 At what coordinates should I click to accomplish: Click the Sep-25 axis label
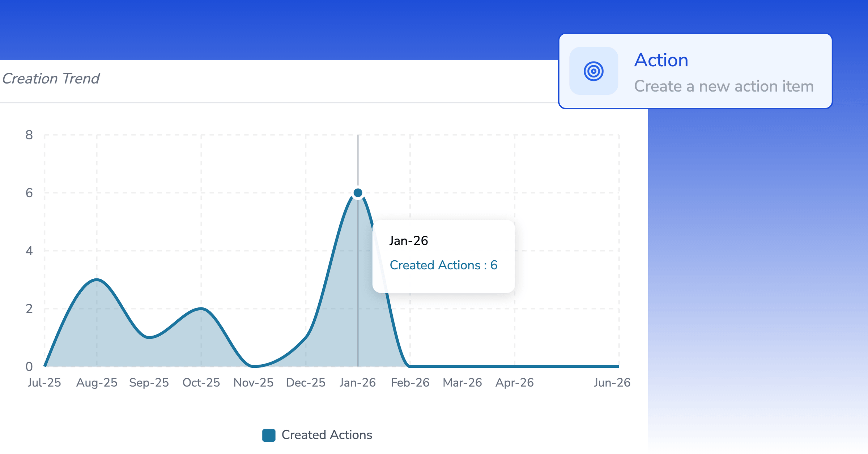(149, 383)
